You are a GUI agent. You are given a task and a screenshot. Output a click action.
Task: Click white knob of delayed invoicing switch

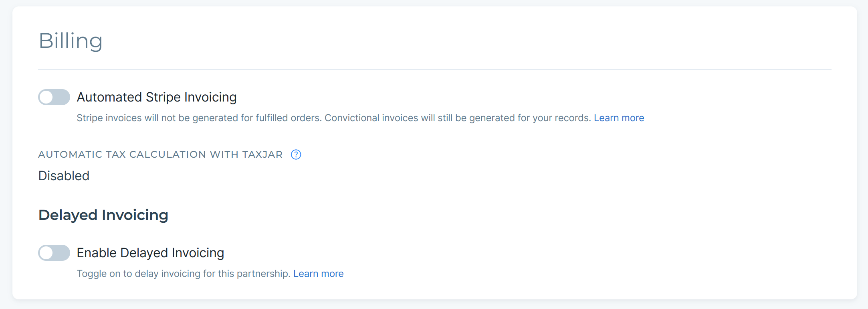46,253
